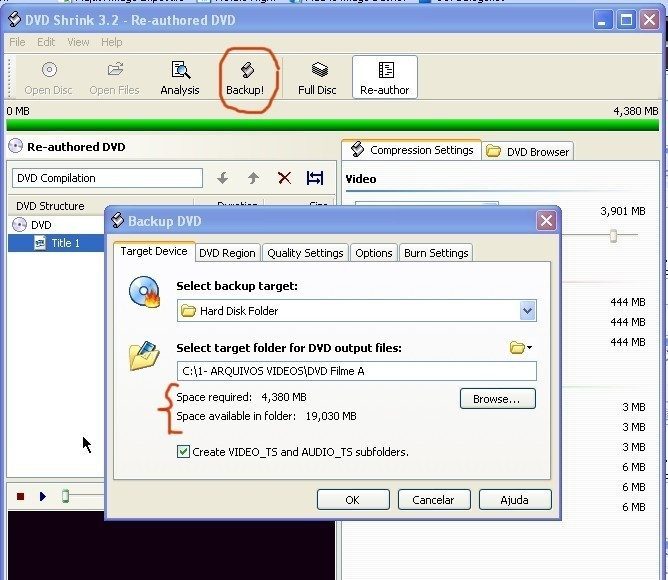The width and height of the screenshot is (668, 580).
Task: Switch to the DVD Region tab
Action: coord(227,253)
